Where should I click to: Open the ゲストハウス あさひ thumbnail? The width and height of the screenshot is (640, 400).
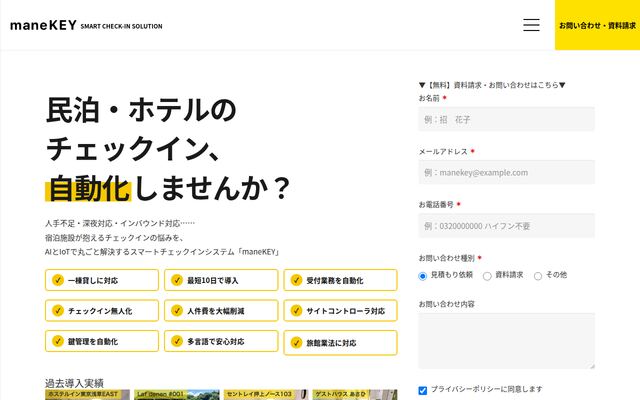tap(355, 395)
